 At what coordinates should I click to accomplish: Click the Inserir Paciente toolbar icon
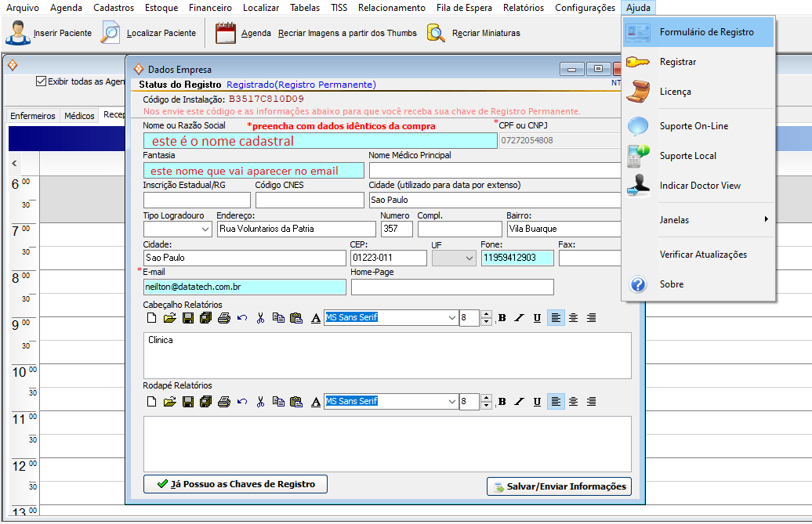(x=17, y=33)
